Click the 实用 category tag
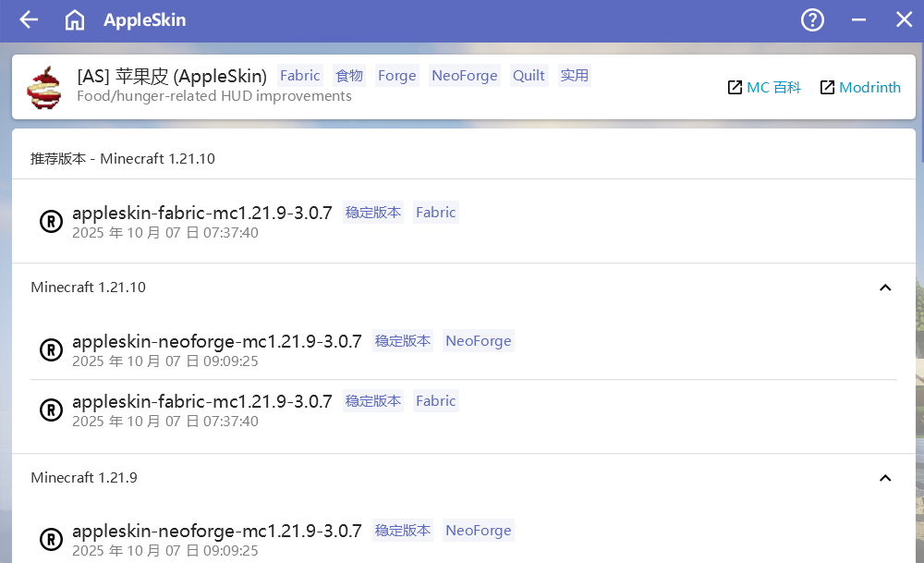The height and width of the screenshot is (563, 924). pos(574,76)
